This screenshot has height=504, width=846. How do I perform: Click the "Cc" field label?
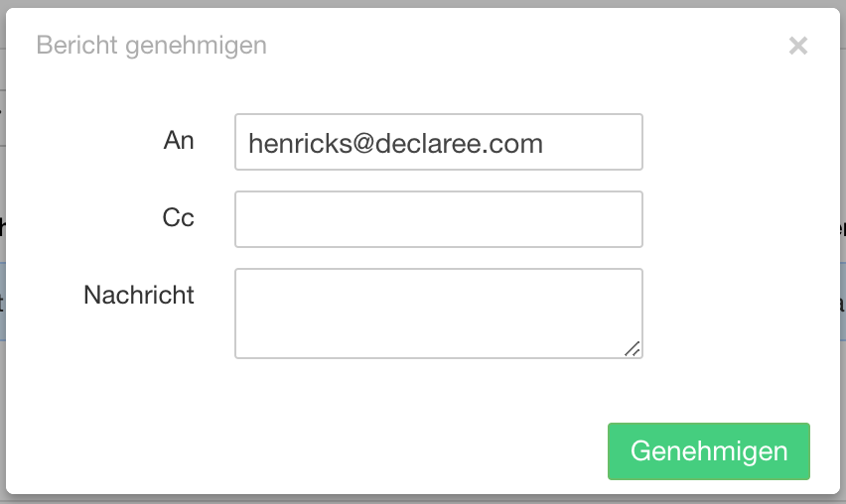pos(178,218)
